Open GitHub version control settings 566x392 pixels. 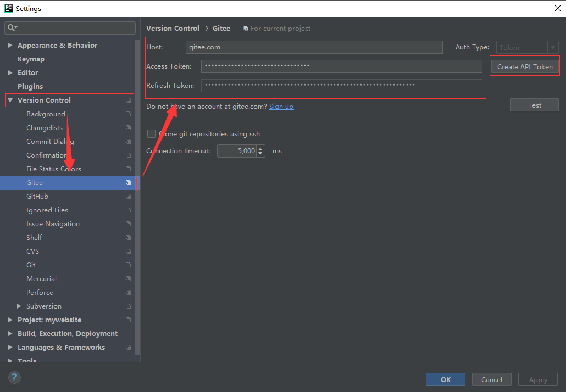pyautogui.click(x=37, y=196)
